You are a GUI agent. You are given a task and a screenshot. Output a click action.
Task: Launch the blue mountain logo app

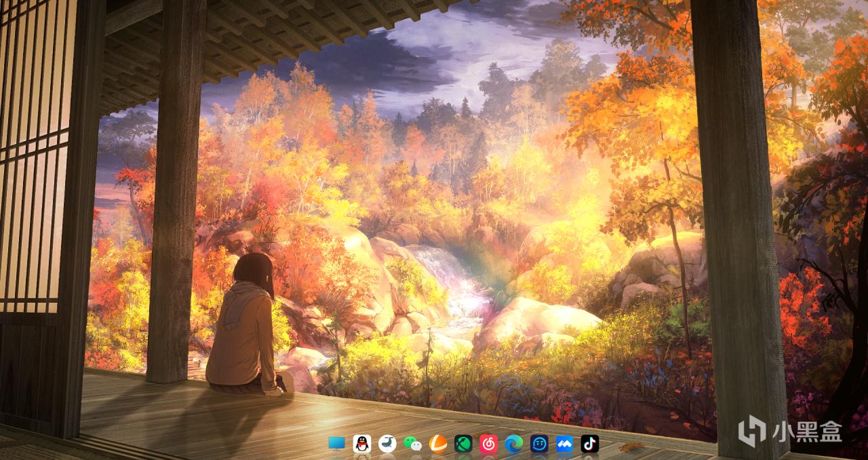click(x=564, y=444)
